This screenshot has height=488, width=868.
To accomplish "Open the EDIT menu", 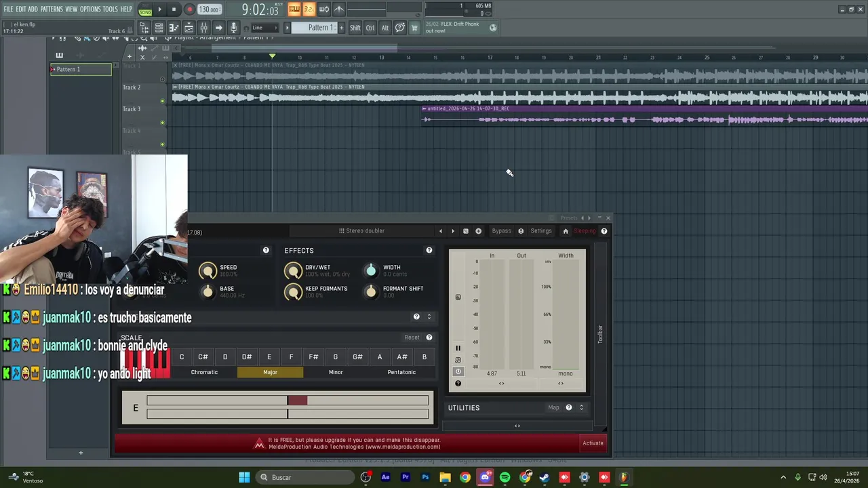I will 20,9.
